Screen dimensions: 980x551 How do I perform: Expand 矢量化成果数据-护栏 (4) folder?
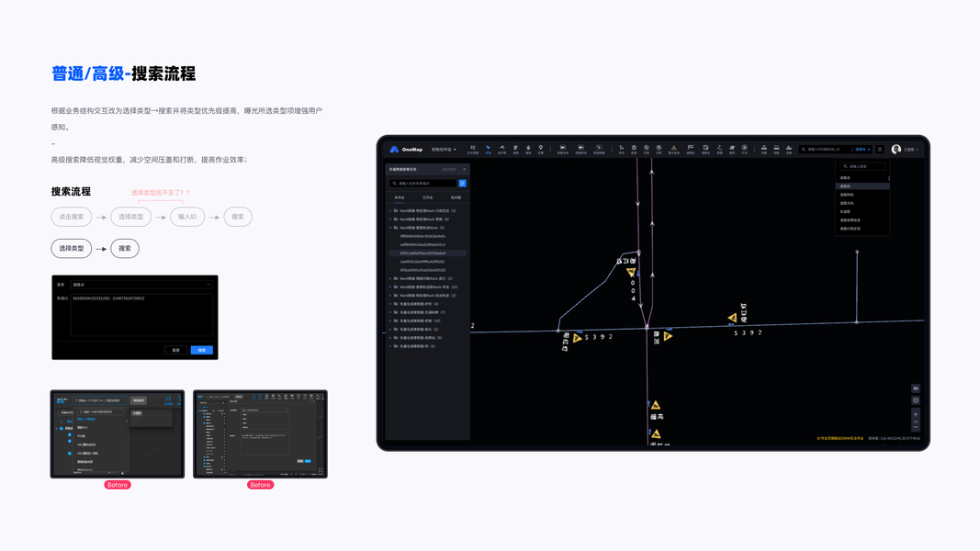coord(390,304)
